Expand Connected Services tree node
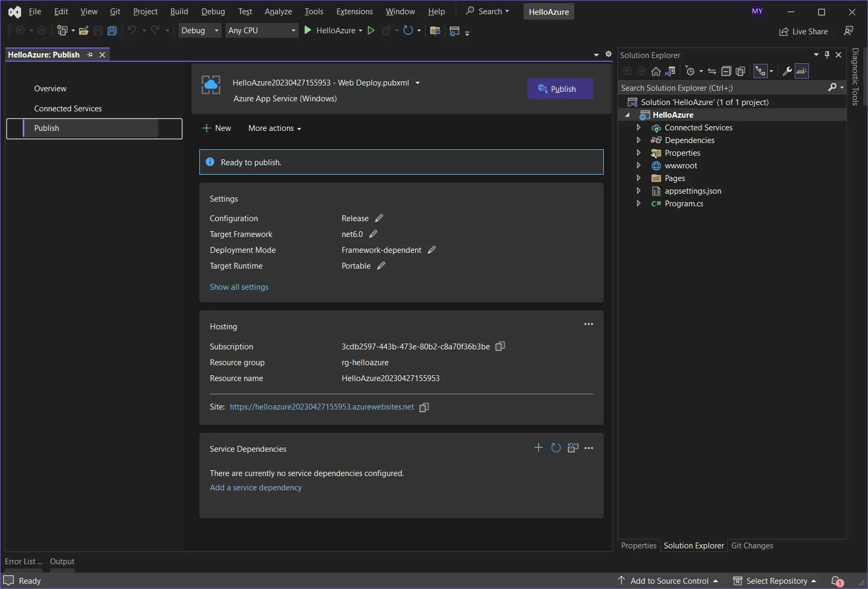The width and height of the screenshot is (868, 589). point(638,127)
